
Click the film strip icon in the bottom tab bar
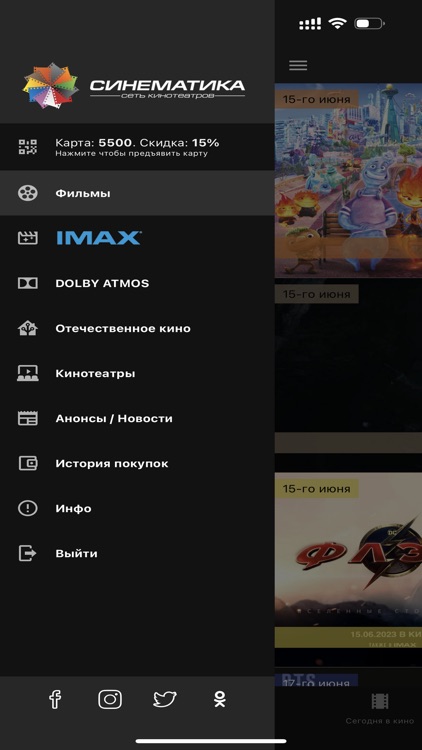pyautogui.click(x=380, y=701)
